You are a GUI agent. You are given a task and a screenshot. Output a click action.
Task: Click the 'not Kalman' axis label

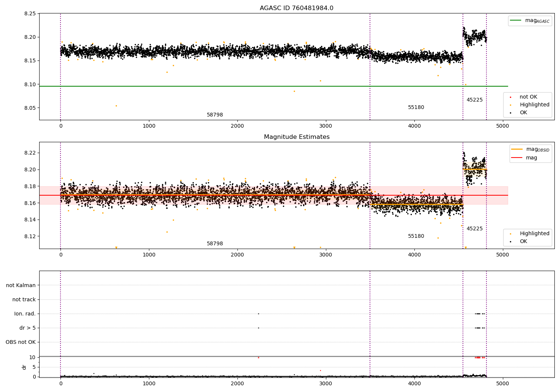[21, 285]
